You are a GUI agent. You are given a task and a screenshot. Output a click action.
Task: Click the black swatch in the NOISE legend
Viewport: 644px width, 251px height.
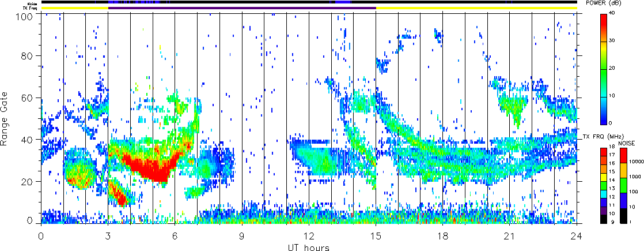[x=623, y=216]
